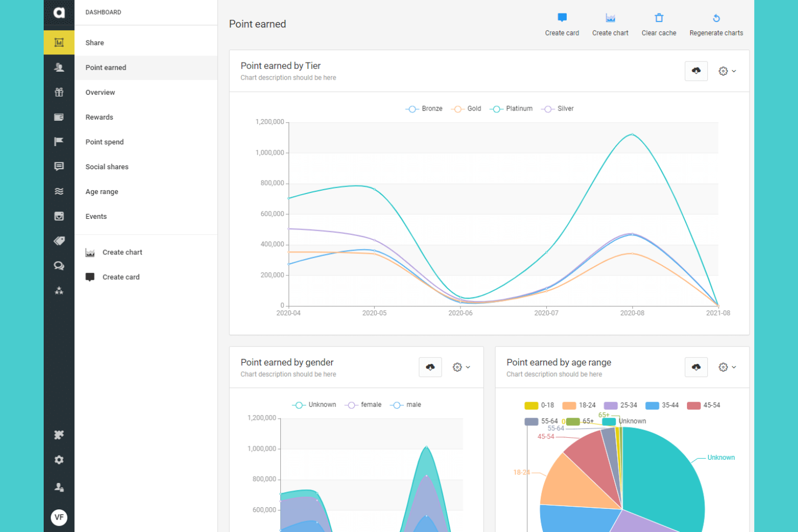Toggle 18-24 legend in age range chart
Image resolution: width=798 pixels, height=532 pixels.
tap(579, 405)
